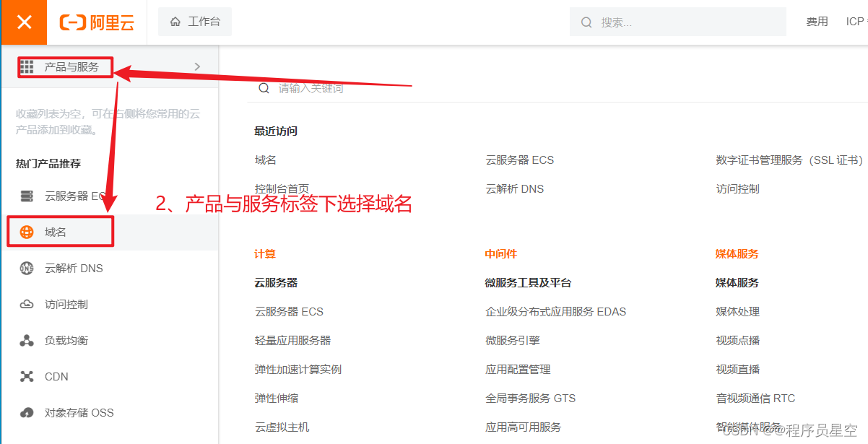Open 视频直播 link
868x444 pixels.
(737, 369)
